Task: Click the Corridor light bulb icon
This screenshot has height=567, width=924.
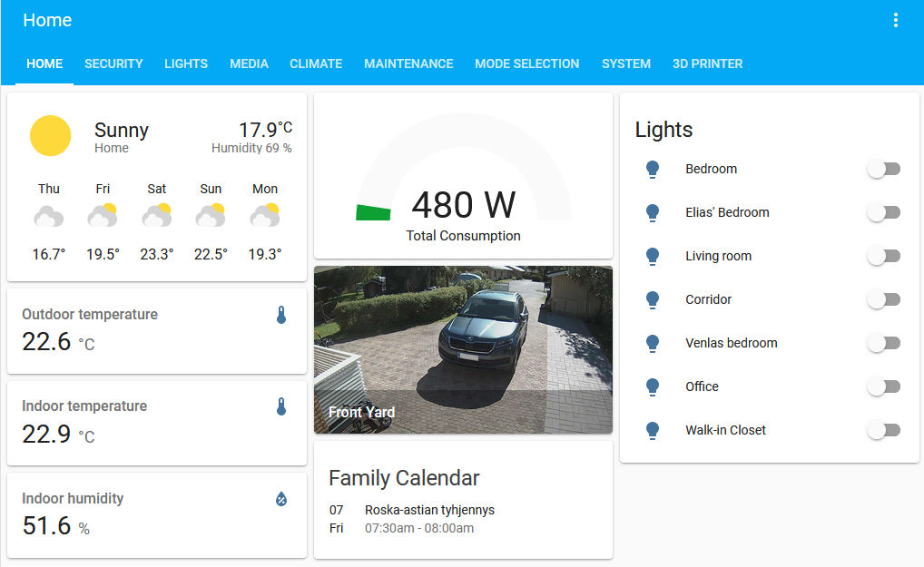Action: pos(653,299)
